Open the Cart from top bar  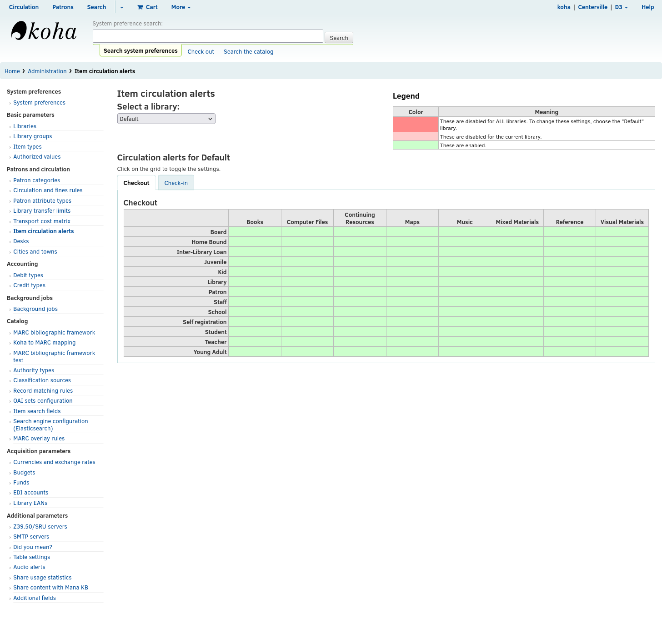(x=147, y=7)
